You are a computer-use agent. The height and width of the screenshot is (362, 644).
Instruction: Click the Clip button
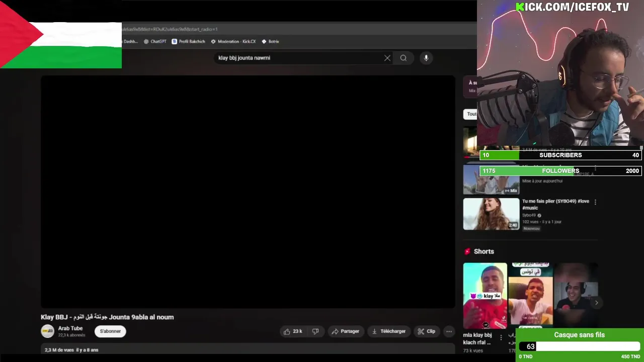427,331
